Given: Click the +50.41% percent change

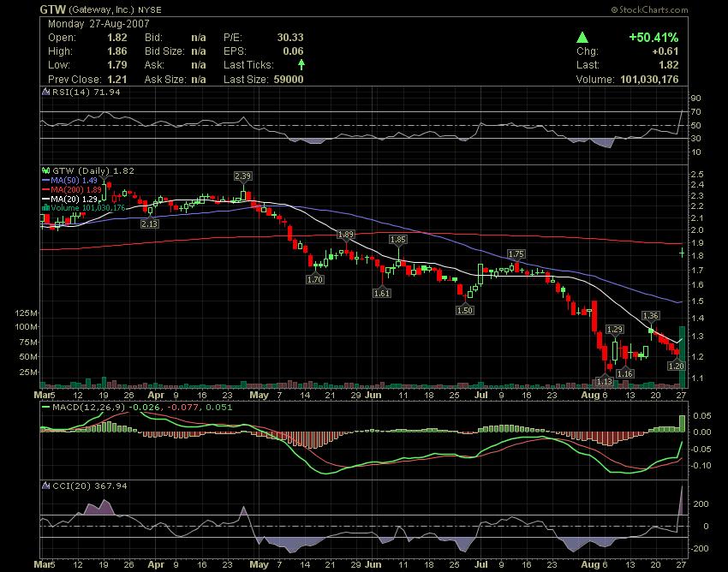Looking at the screenshot, I should coord(653,38).
